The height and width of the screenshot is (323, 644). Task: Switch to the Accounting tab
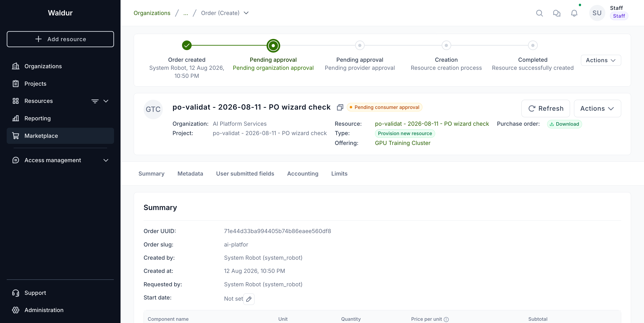(x=303, y=174)
